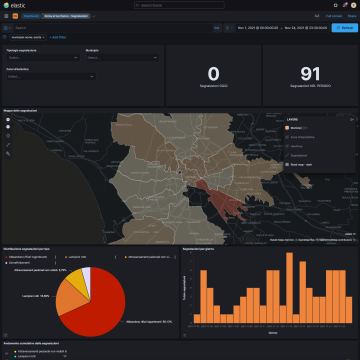Open the Zona urbanistica dropdown
360x360 pixels.
[51, 76]
